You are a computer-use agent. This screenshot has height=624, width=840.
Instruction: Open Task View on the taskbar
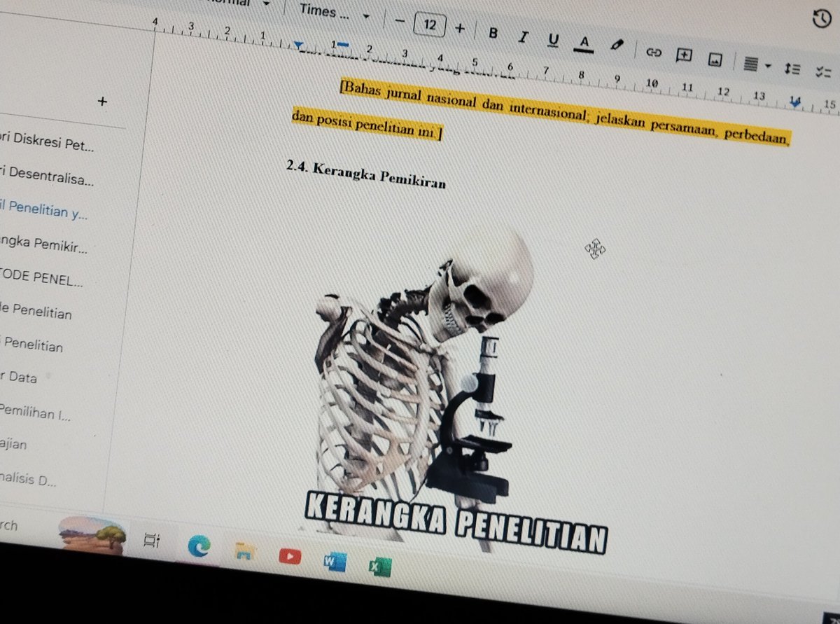[x=151, y=539]
